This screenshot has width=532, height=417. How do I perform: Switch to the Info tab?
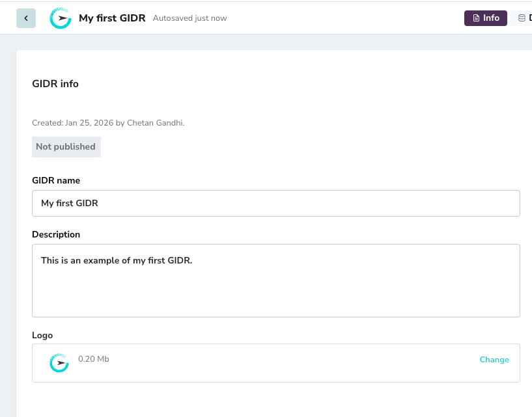coord(485,18)
